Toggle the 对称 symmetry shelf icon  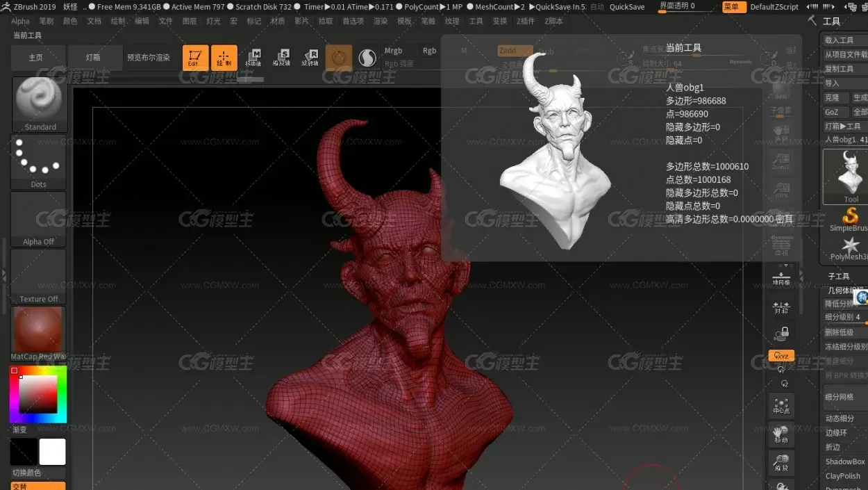pos(781,307)
